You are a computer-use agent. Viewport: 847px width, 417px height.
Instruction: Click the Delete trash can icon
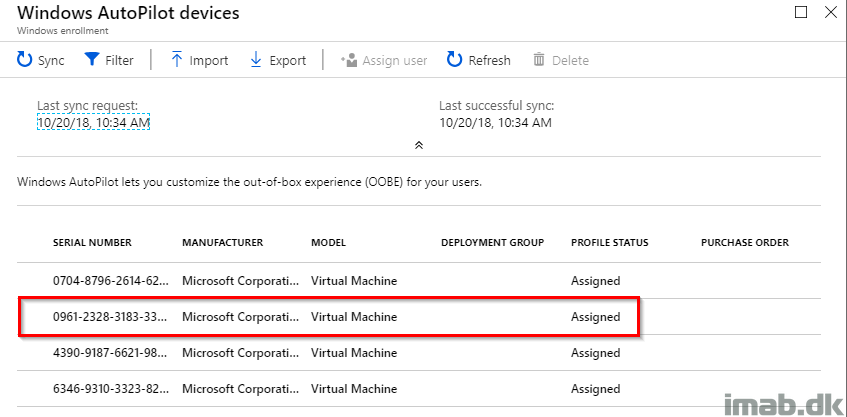pyautogui.click(x=539, y=59)
